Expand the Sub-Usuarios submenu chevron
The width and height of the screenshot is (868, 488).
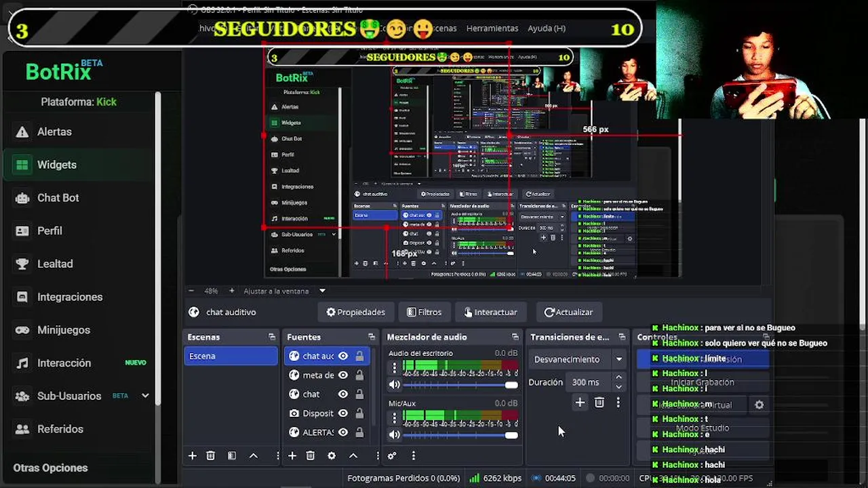[145, 396]
